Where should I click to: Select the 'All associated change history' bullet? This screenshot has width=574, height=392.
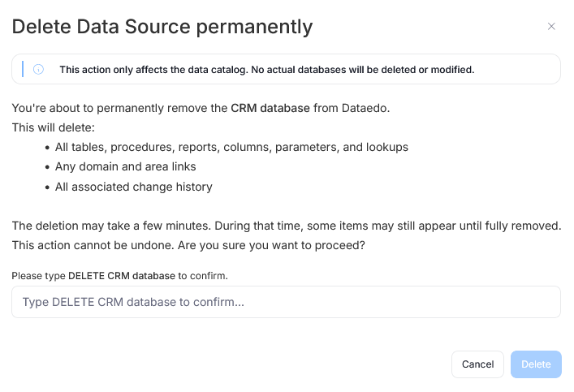pyautogui.click(x=134, y=187)
